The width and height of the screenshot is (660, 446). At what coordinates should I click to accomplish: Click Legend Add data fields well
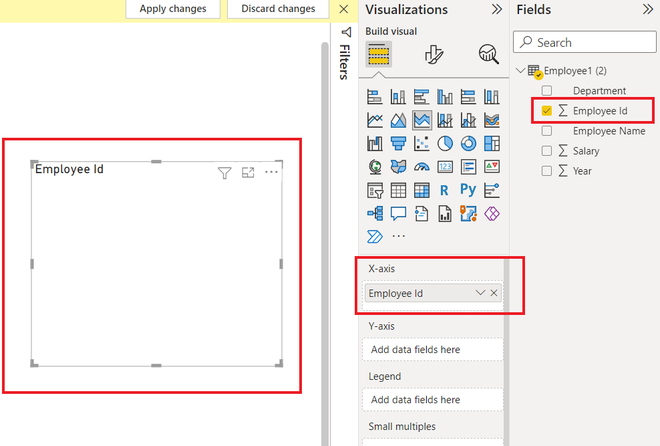(433, 399)
